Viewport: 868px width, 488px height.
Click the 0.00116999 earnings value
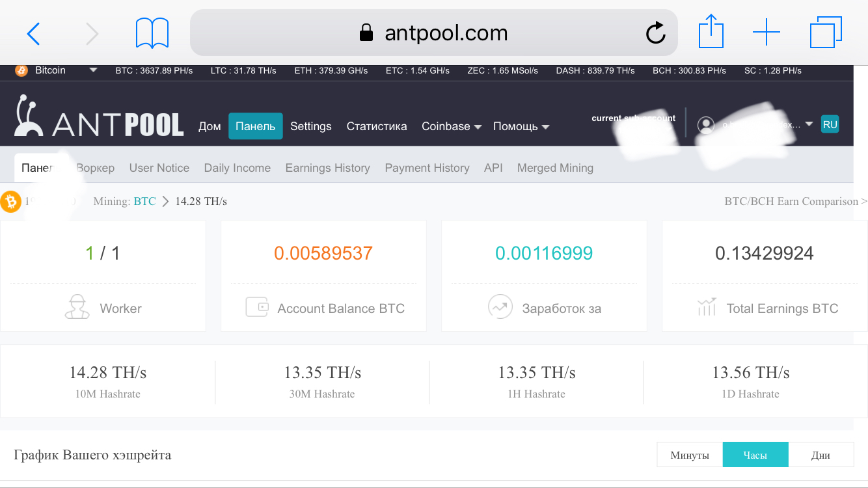pos(544,253)
